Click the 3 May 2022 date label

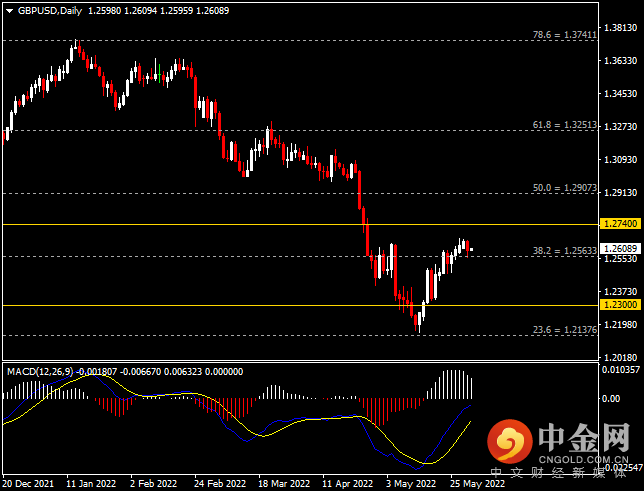[411, 484]
